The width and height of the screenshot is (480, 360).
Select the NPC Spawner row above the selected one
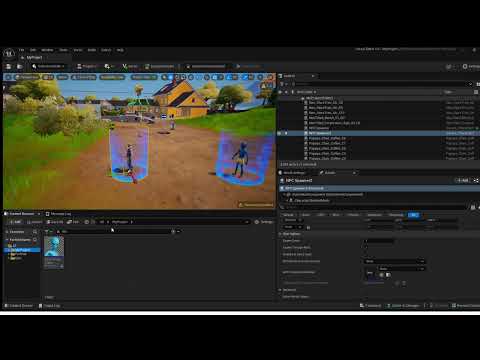[378, 128]
